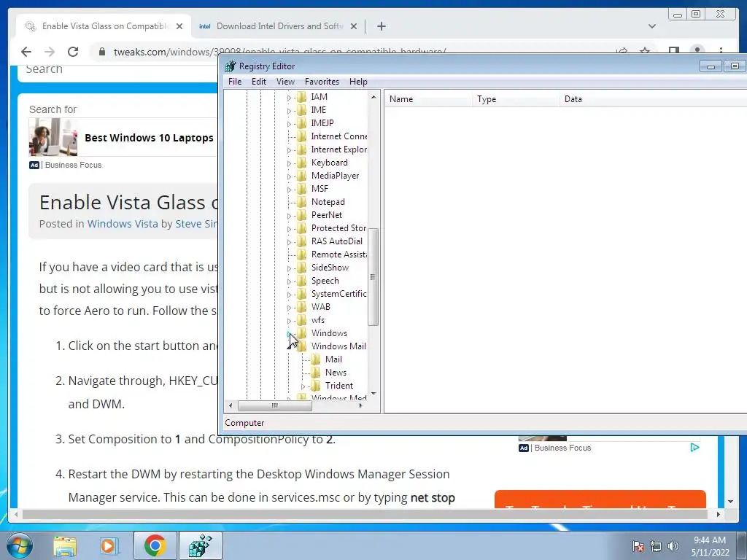Switch to the Download Intel Drivers tab

[x=279, y=26]
